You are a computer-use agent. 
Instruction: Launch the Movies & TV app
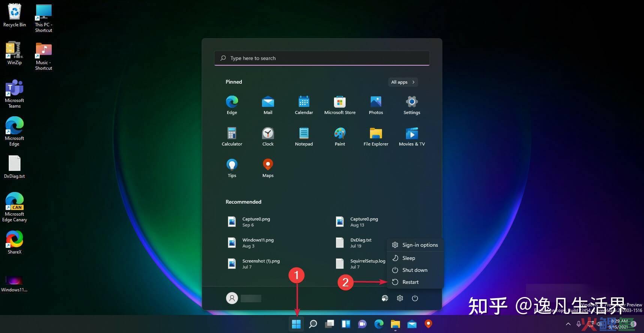pyautogui.click(x=412, y=136)
